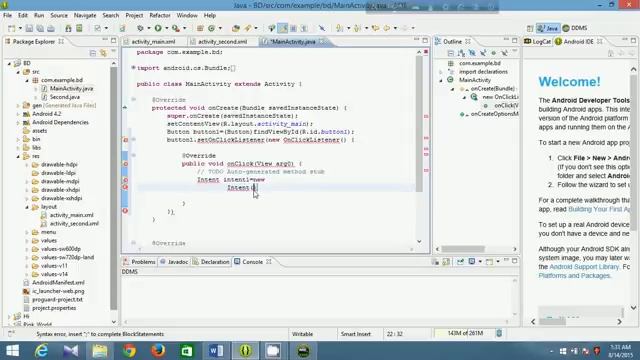
Task: Toggle Hide Non-Public Members in Outline
Action: 493,53
